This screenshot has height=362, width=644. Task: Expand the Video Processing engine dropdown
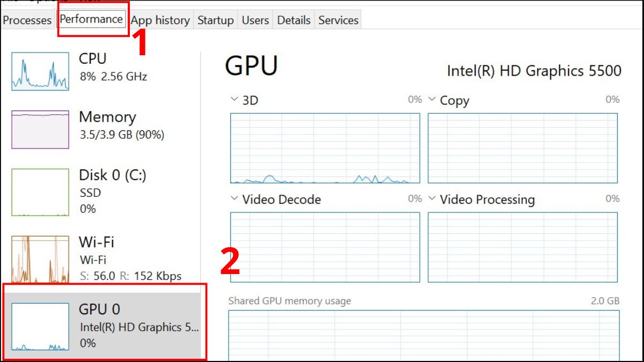(433, 199)
